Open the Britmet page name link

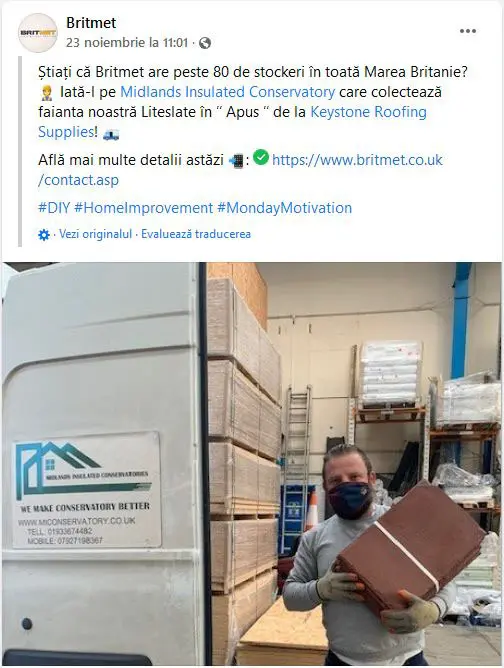(x=91, y=23)
